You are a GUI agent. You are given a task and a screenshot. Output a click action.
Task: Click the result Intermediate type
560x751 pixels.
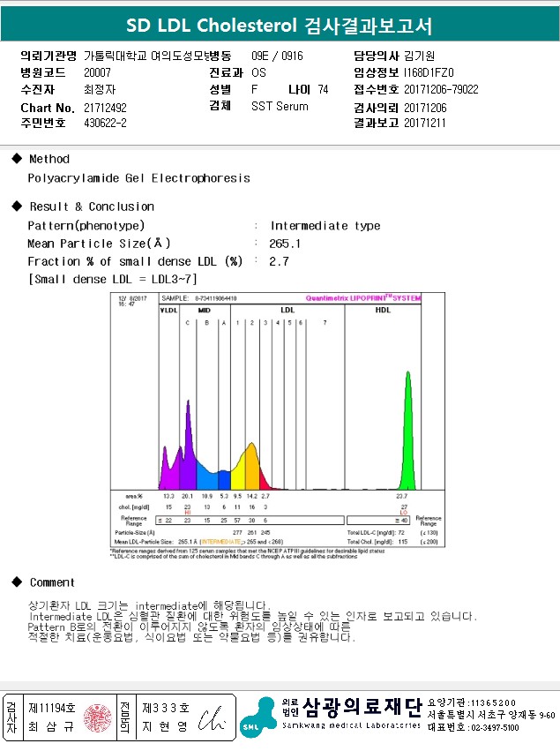pos(325,226)
